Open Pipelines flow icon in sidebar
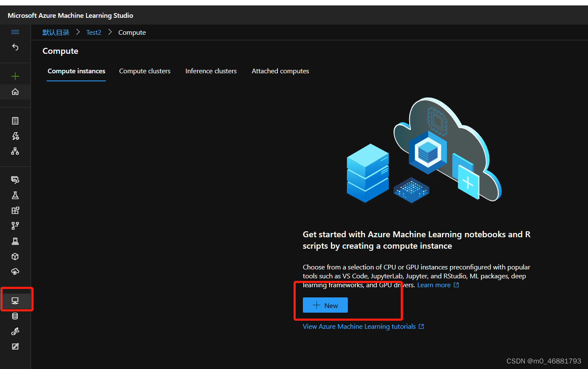Screen dimensions: 588x369 point(15,226)
